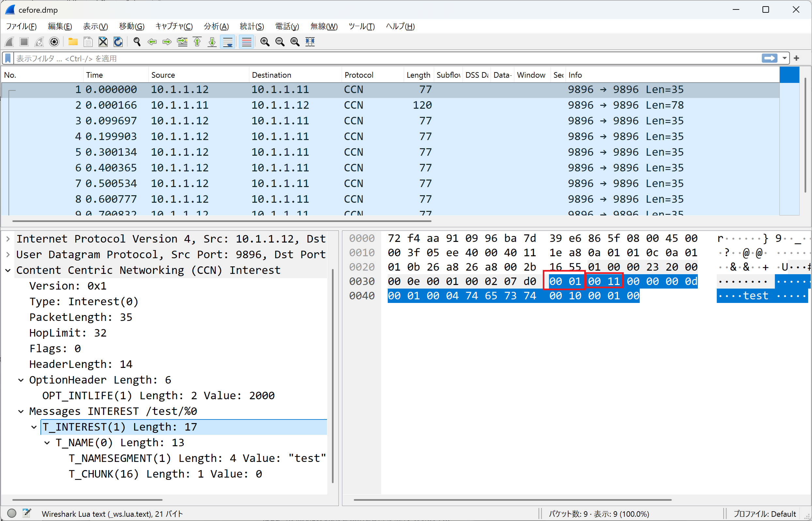Open the 分析(A) menu
Image resolution: width=812 pixels, height=521 pixels.
216,26
